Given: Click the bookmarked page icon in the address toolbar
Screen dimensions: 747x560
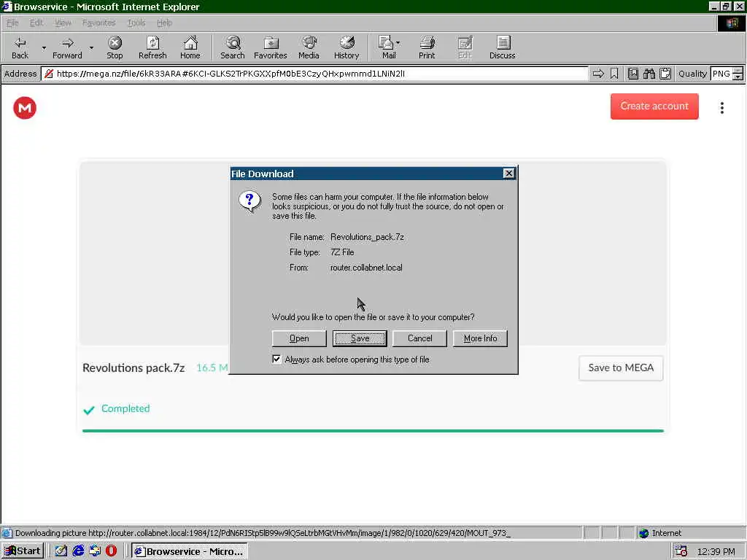Looking at the screenshot, I should [632, 74].
